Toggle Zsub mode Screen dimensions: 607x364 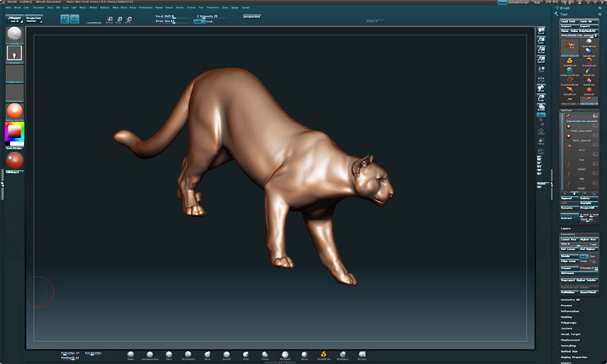point(209,22)
